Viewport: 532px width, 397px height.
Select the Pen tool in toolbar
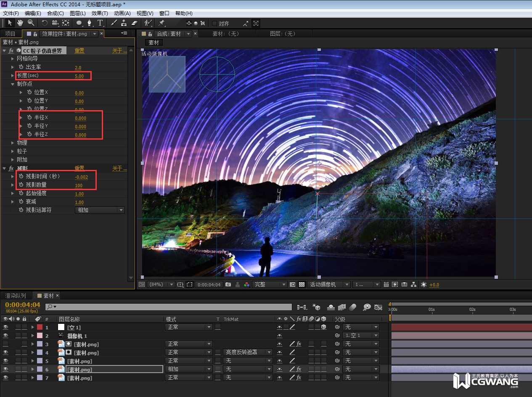pos(89,23)
